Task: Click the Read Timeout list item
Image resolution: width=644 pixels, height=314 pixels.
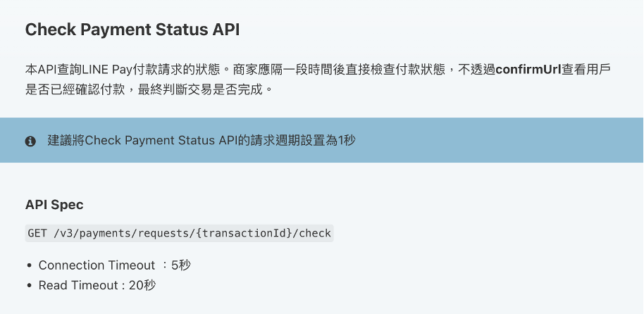Action: click(97, 285)
